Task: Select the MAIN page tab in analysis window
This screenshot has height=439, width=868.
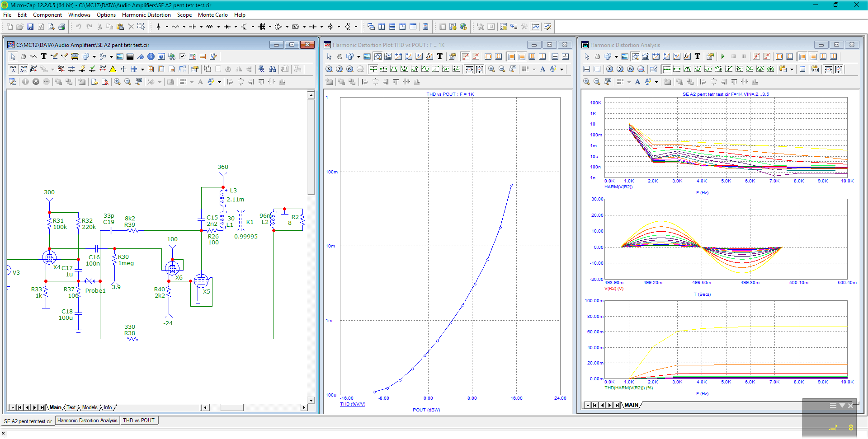Action: coord(632,405)
